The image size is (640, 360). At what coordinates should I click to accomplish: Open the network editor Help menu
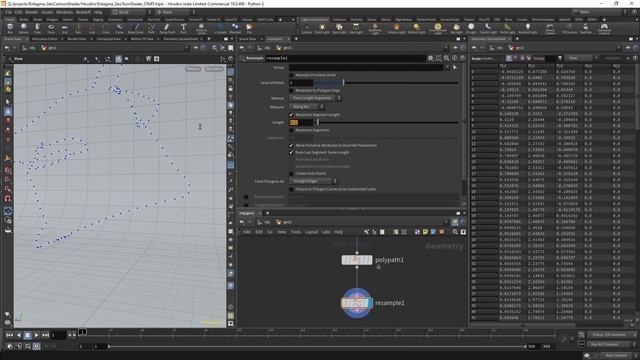click(338, 232)
